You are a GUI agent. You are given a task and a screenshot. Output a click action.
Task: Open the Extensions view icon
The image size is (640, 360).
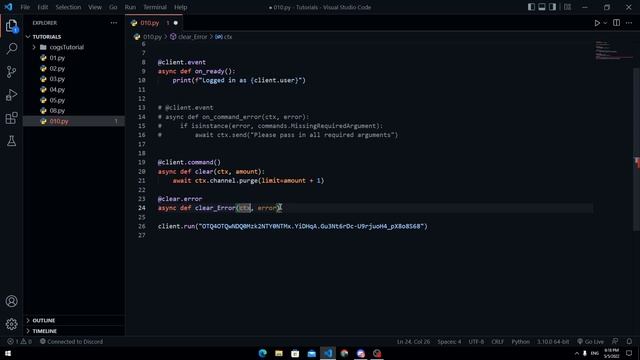pos(11,118)
